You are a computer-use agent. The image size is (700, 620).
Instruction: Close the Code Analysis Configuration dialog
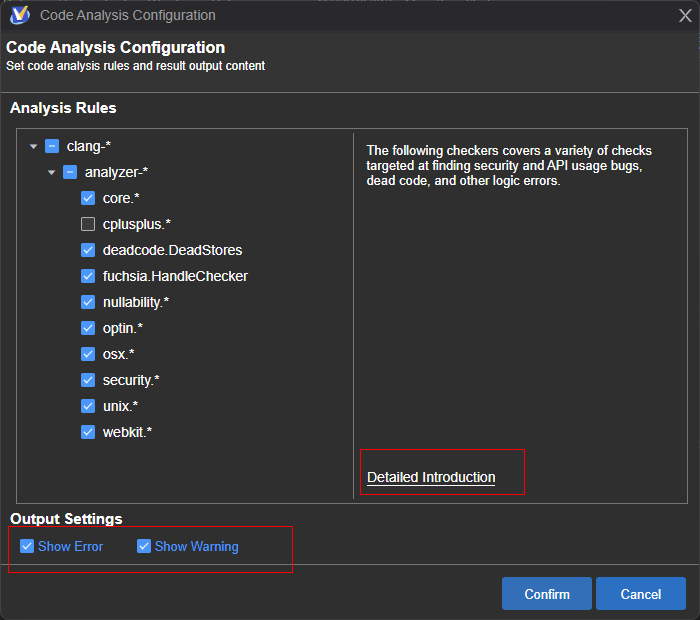click(x=685, y=16)
